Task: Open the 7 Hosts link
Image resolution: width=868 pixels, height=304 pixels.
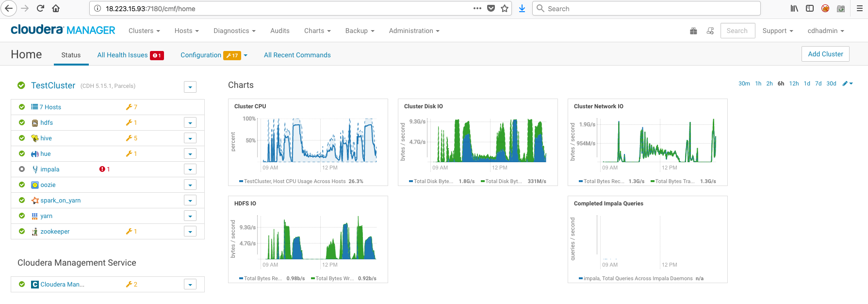Action: coord(50,107)
